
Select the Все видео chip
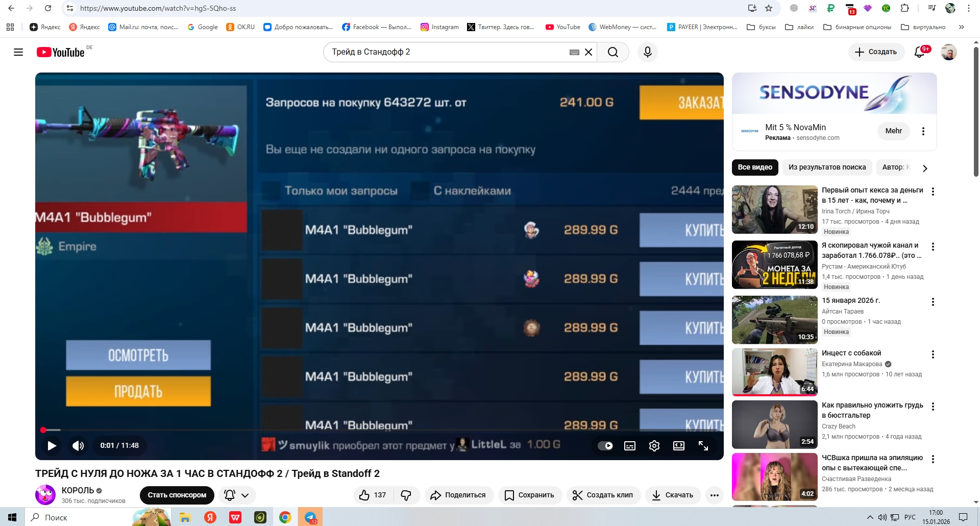point(755,167)
